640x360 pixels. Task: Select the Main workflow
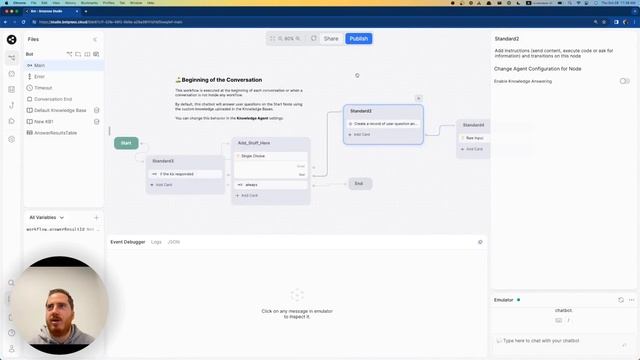[x=64, y=65]
